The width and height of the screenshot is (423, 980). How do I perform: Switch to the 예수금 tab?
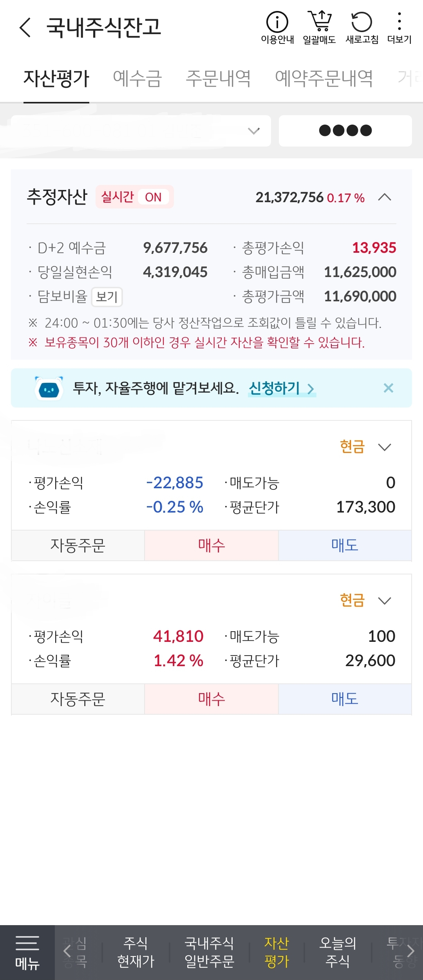pos(137,78)
